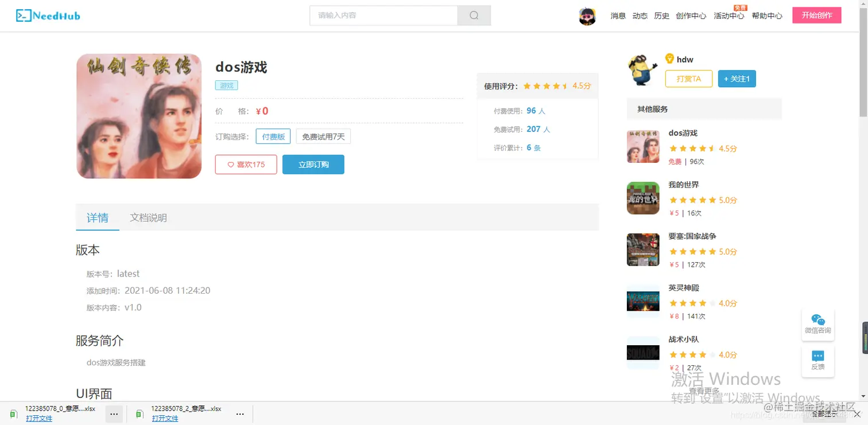The width and height of the screenshot is (868, 425).
Task: Click the 添加时间 2021-06-08 11:24:20 line
Action: 148,291
